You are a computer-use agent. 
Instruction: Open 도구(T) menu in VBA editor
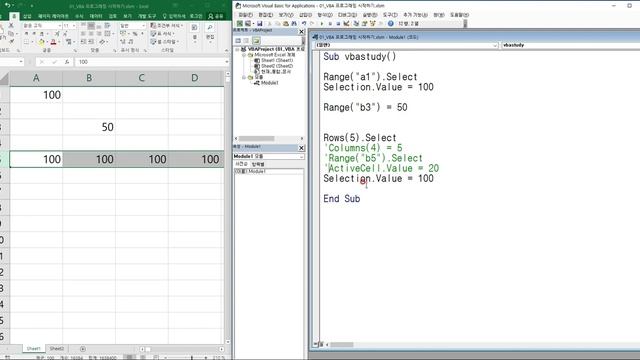click(x=390, y=15)
